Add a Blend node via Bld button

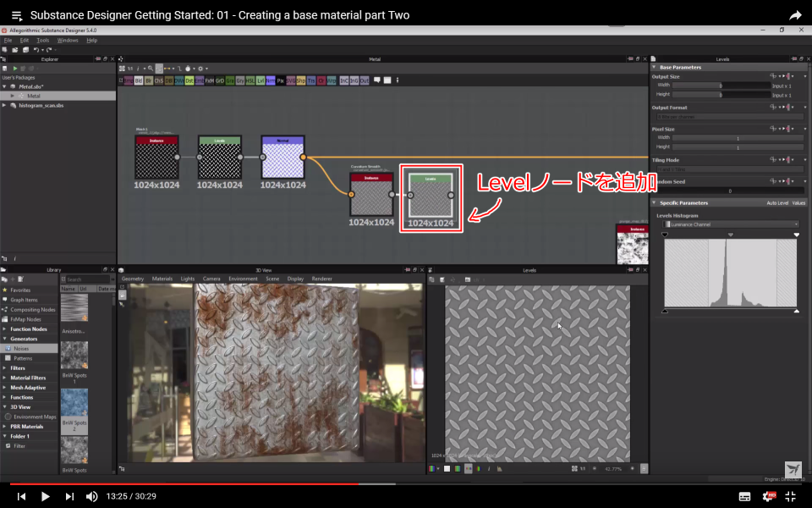[x=138, y=80]
